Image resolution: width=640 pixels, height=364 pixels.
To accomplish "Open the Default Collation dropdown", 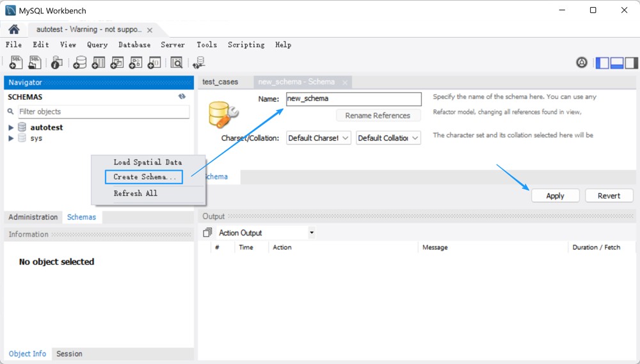I will (x=388, y=138).
